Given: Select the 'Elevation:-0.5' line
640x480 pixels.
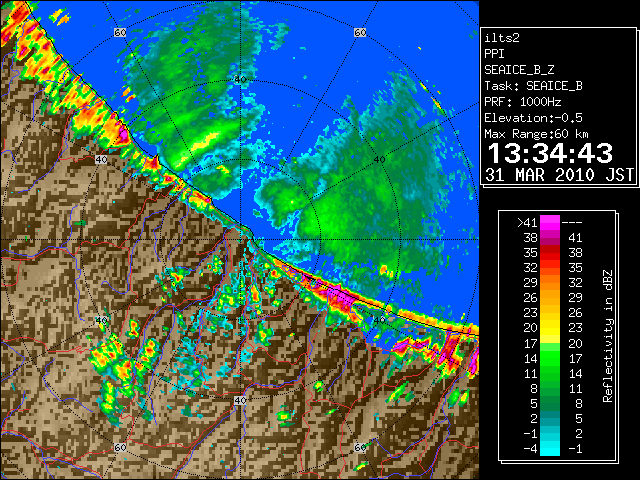Looking at the screenshot, I should (x=533, y=118).
